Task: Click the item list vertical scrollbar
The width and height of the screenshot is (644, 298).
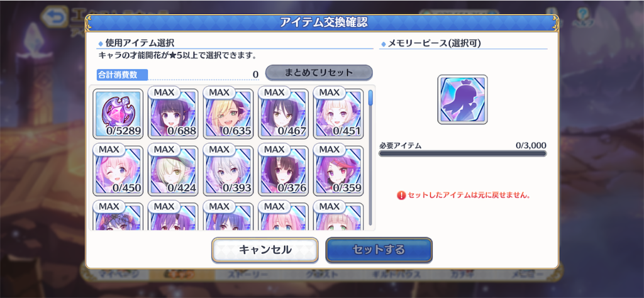Action: (x=370, y=158)
